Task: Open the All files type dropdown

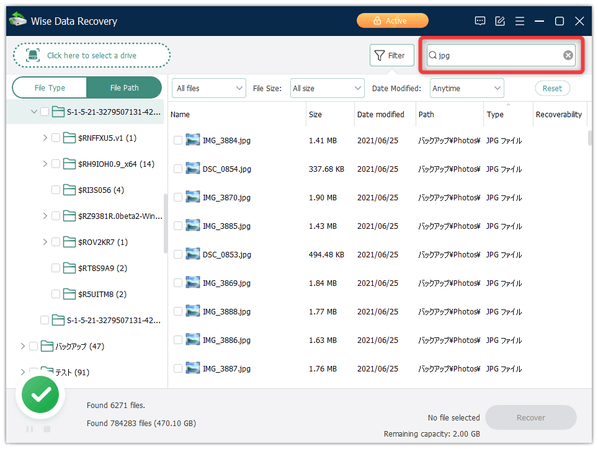Action: click(209, 88)
